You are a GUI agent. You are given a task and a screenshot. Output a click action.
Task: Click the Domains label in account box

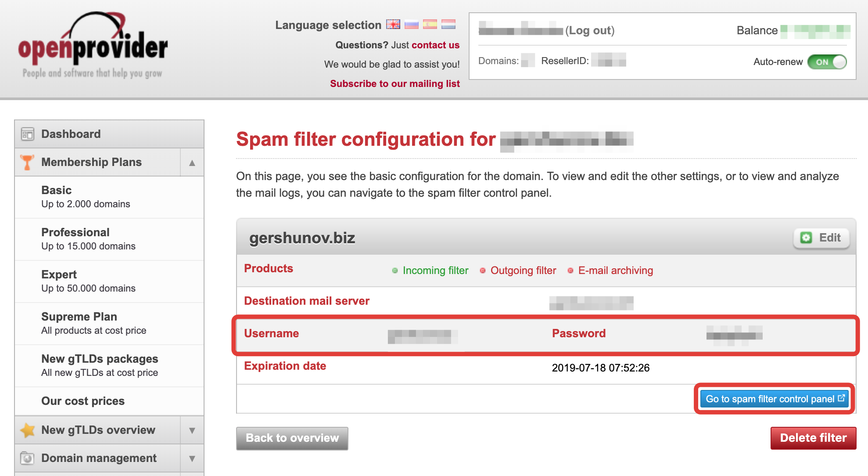pos(499,61)
